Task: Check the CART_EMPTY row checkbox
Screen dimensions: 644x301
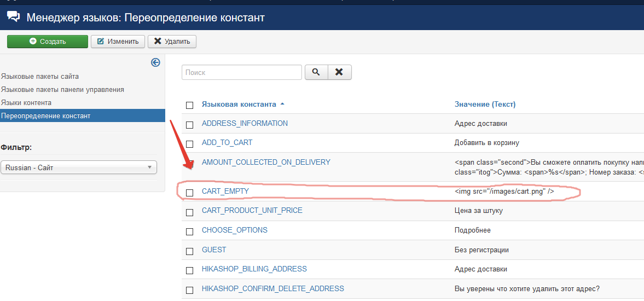Action: pos(190,193)
